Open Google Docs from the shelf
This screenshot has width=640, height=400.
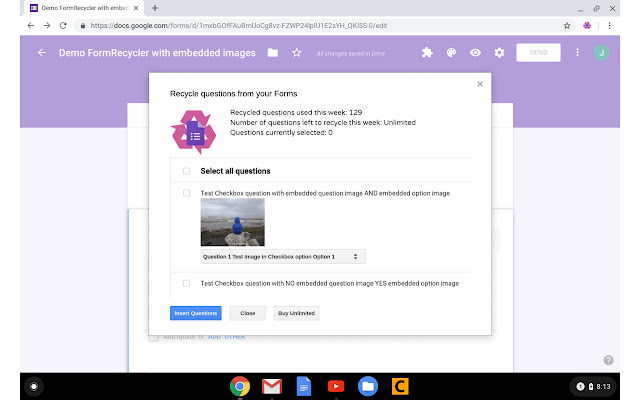point(304,386)
